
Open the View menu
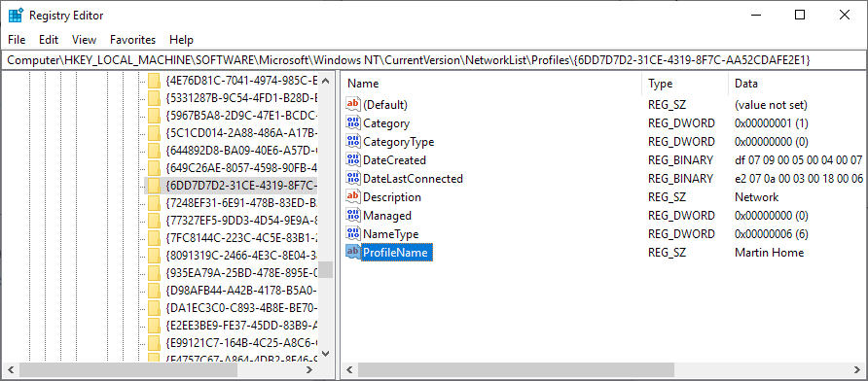(84, 40)
